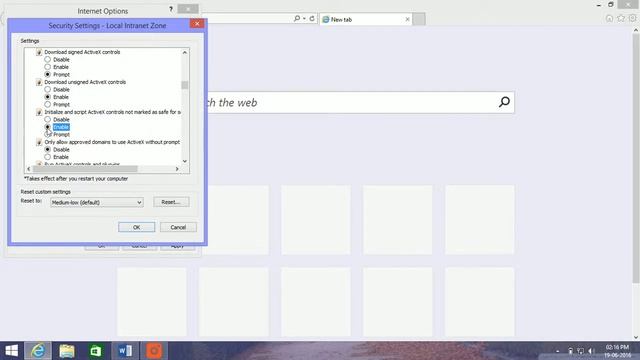The width and height of the screenshot is (640, 360).
Task: Show hidden system tray icons
Action: (558, 351)
